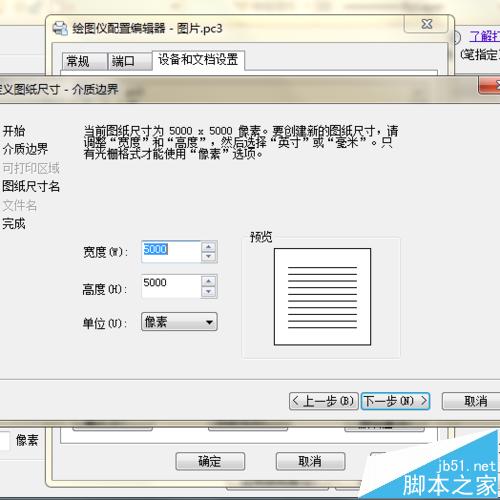
Task: Select the 图纸尺寸名 wizard step
Action: [x=31, y=186]
